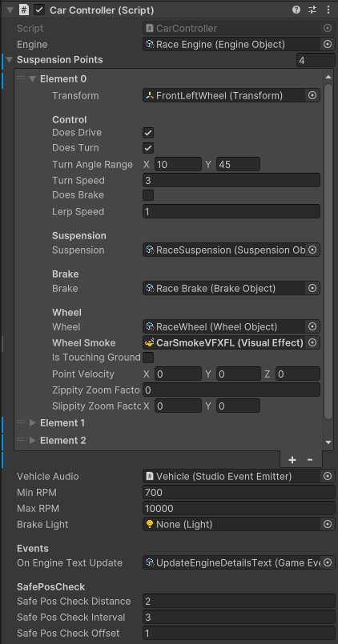Enable Does Brake checkbox
The height and width of the screenshot is (644, 338).
coord(148,195)
